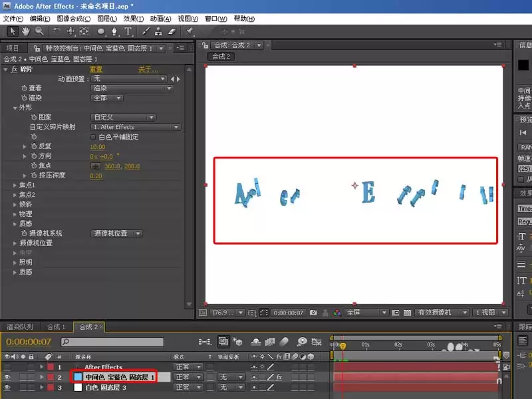The width and height of the screenshot is (532, 399).
Task: Hide the 中间色 宝蓝色 固态层 1 layer
Action: [7, 377]
